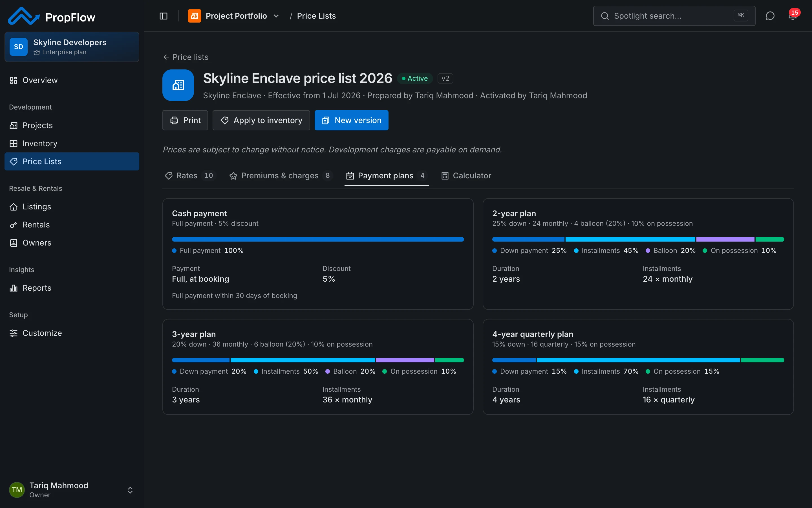Viewport: 812px width, 508px height.
Task: Click the 'Balloon 20%' legend in 3-year plan
Action: coord(350,371)
